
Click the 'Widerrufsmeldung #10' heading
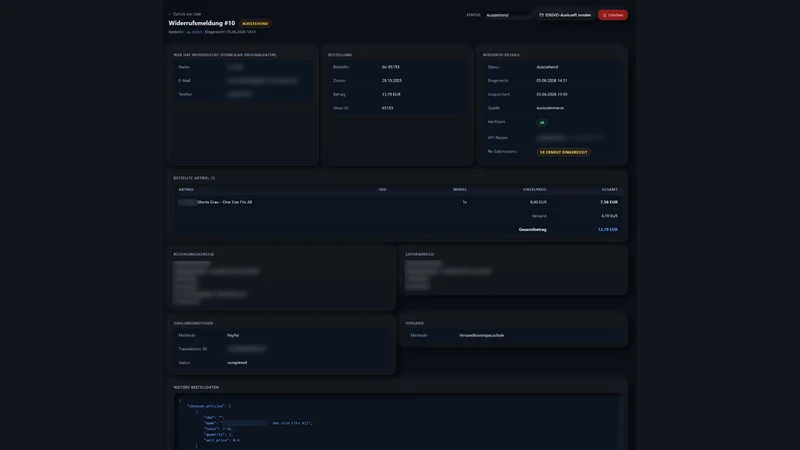(x=202, y=23)
